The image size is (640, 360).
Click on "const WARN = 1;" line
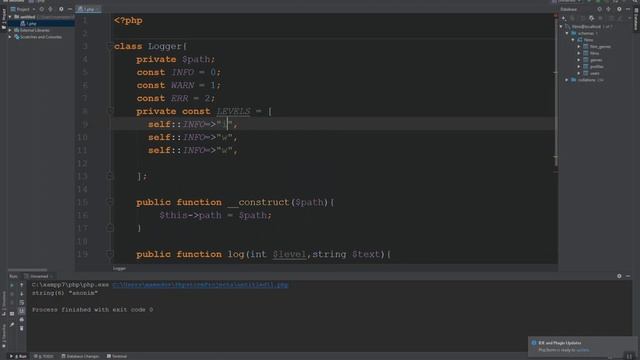[x=178, y=85]
